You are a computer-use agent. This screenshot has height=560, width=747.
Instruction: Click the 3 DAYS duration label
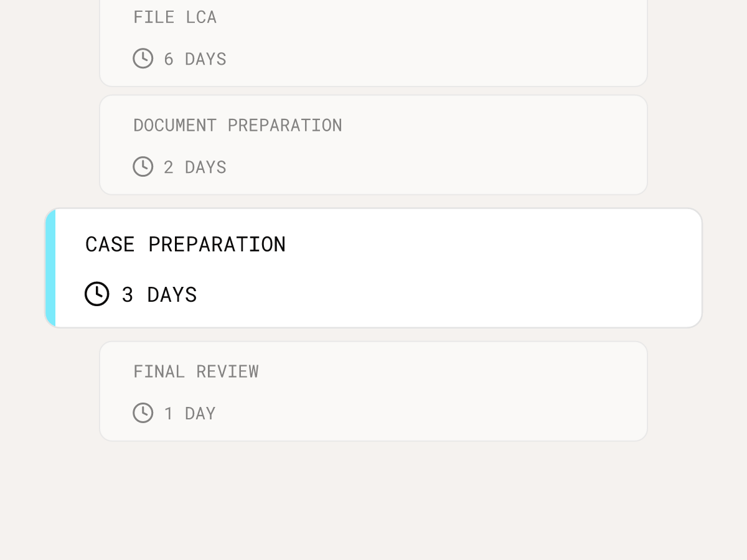pyautogui.click(x=159, y=294)
